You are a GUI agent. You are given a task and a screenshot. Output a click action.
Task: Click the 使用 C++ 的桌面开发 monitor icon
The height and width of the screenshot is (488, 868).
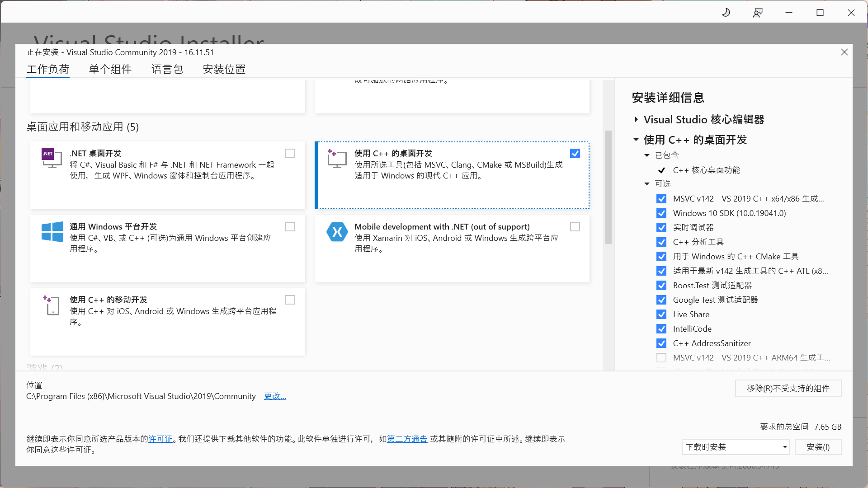[337, 159]
